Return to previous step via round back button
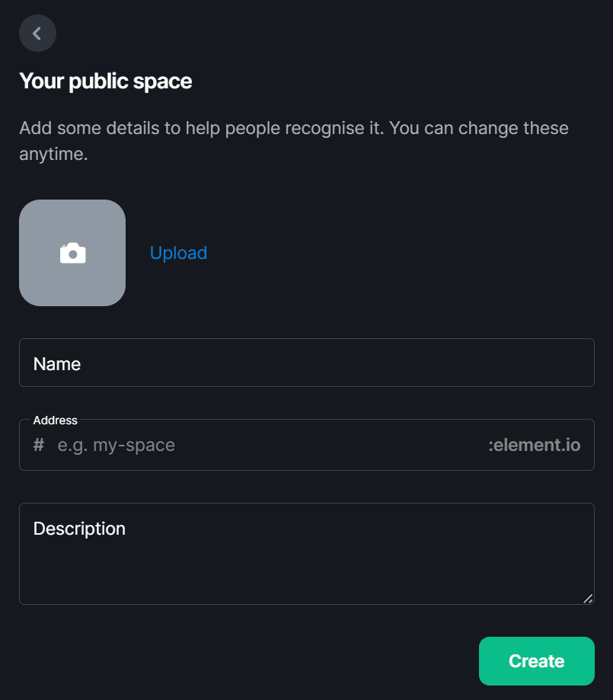The image size is (613, 700). pos(37,33)
